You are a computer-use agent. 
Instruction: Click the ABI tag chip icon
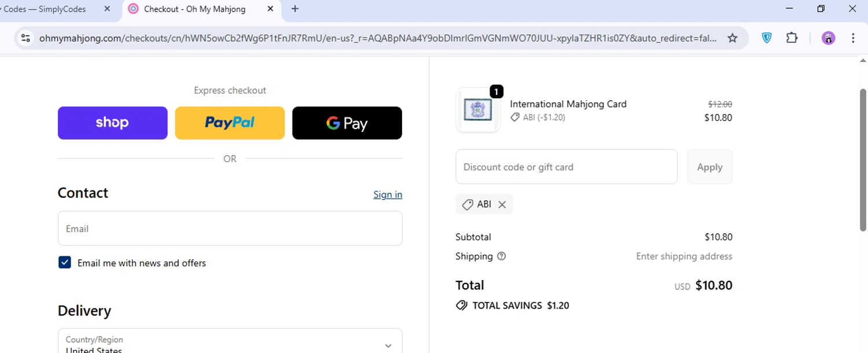click(468, 204)
